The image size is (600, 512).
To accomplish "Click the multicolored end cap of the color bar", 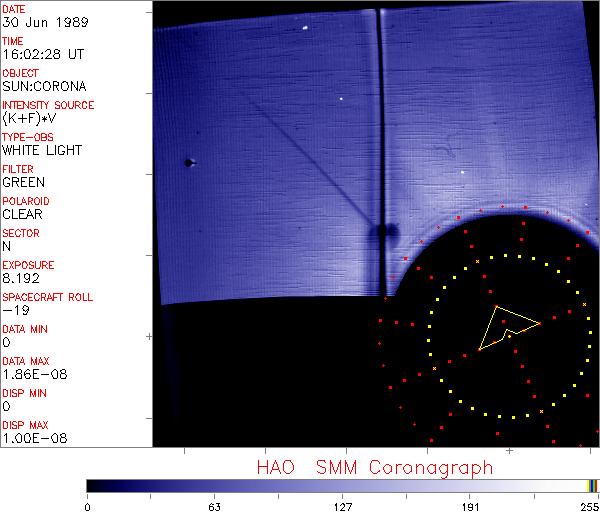I will point(592,485).
